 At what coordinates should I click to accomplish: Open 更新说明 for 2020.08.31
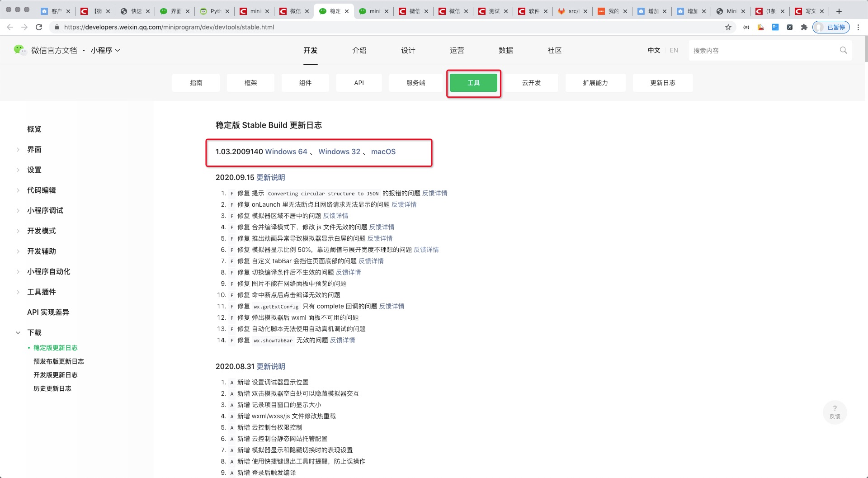pos(271,366)
